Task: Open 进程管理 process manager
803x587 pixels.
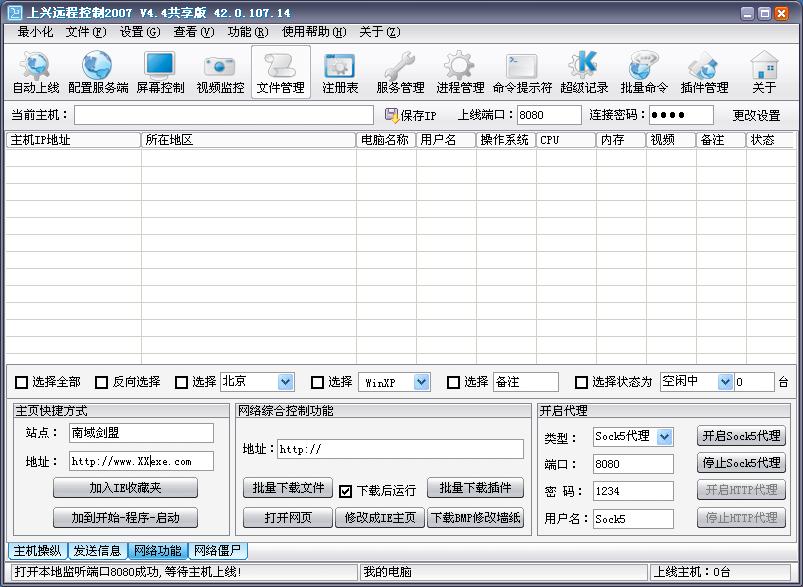Action: click(x=460, y=72)
